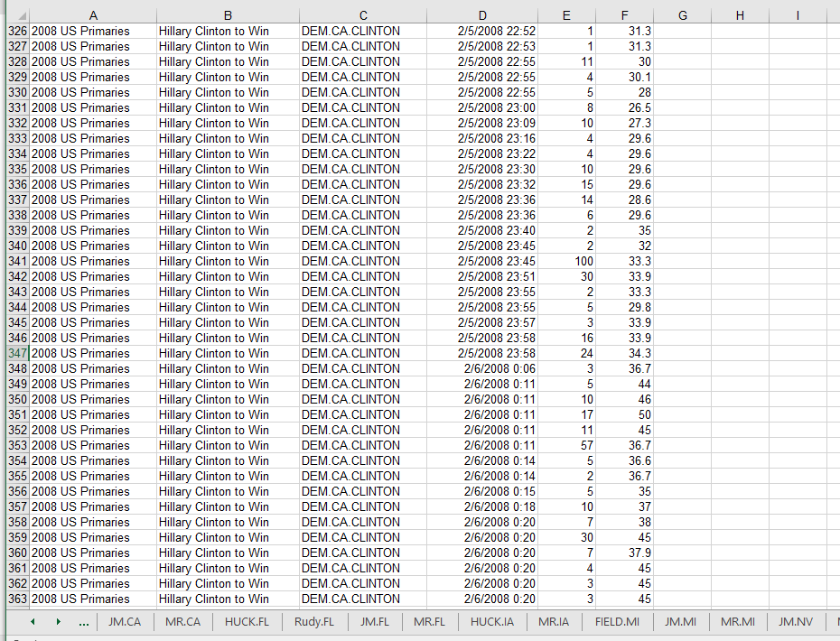Select column I header
The height and width of the screenshot is (641, 840).
(x=798, y=15)
